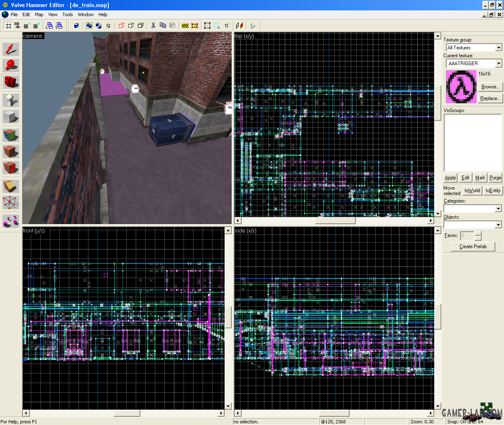Select the Block creation tool
Viewport: 504px width, 425px height.
pos(11,117)
